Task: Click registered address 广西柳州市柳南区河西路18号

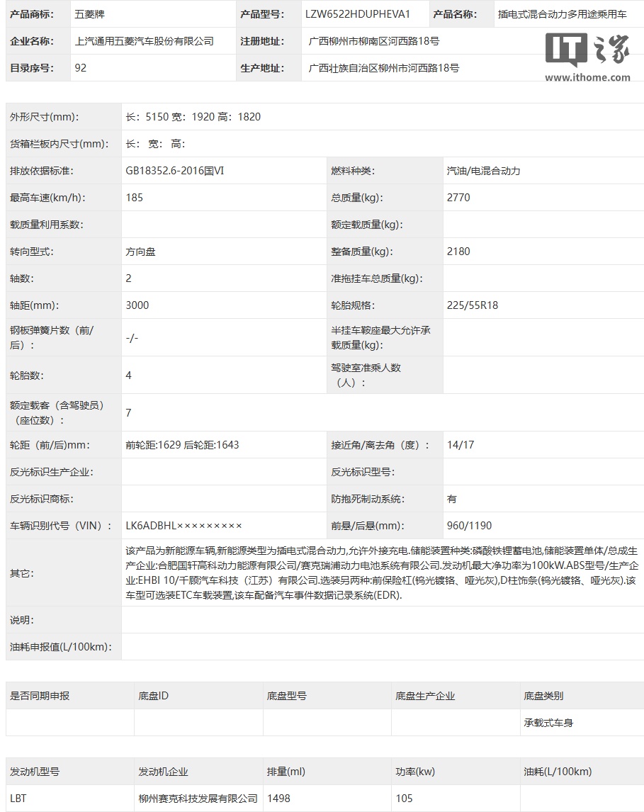Action: pos(374,41)
